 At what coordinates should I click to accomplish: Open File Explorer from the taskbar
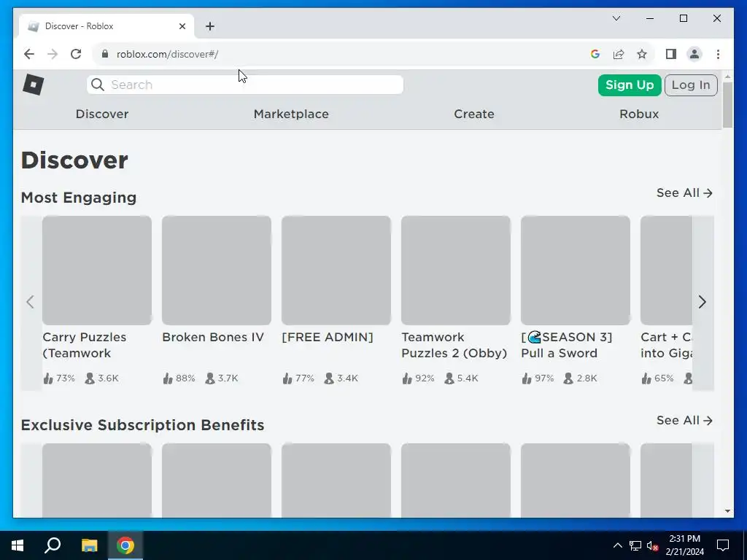89,545
